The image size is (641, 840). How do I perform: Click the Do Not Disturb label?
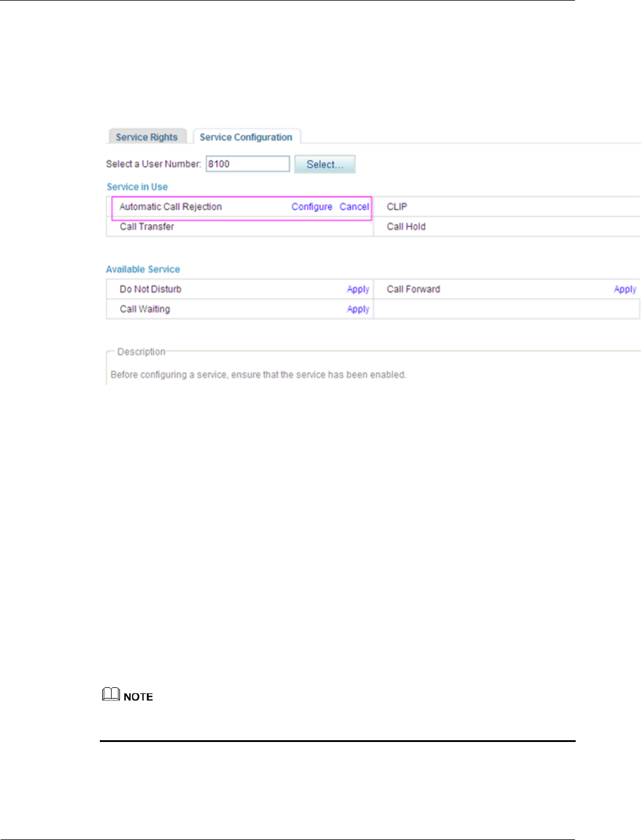[150, 289]
